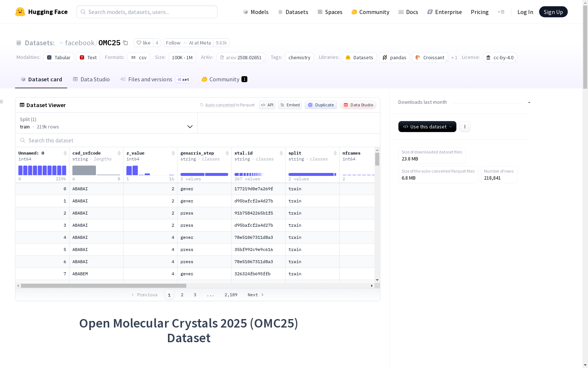
Task: Sort by the xtal.id column
Action: (281, 153)
